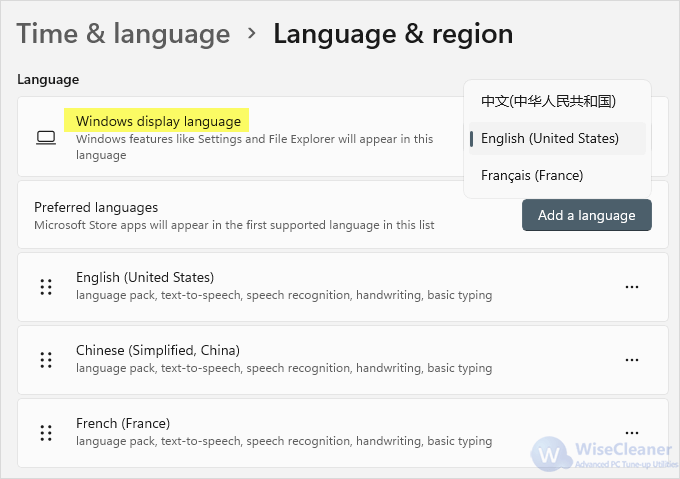Click feature list under Chinese (Simplified, China)

coord(284,368)
